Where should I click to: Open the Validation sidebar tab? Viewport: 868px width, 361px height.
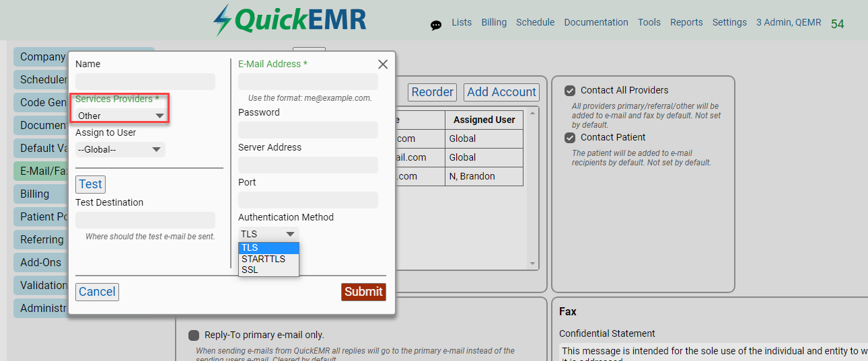42,286
